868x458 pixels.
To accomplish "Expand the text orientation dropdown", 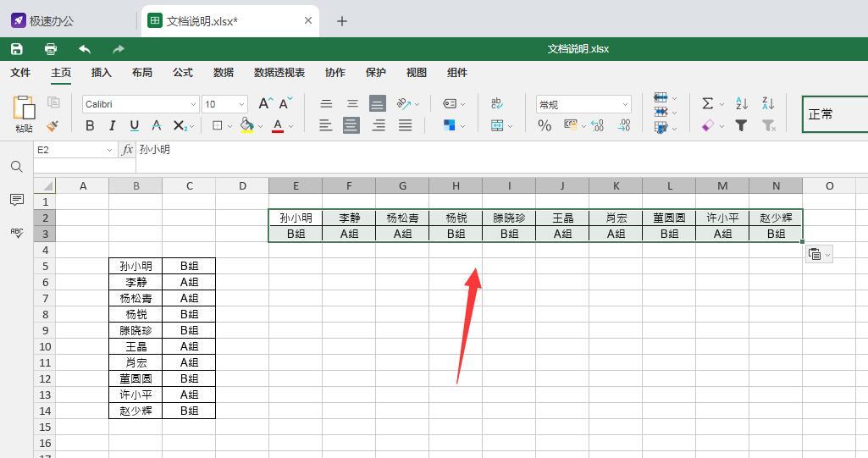I will pyautogui.click(x=417, y=104).
